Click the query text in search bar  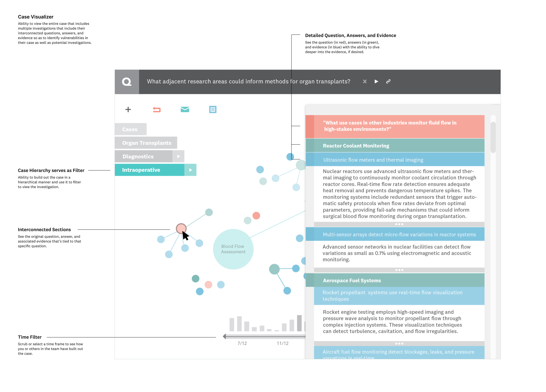[x=248, y=81]
